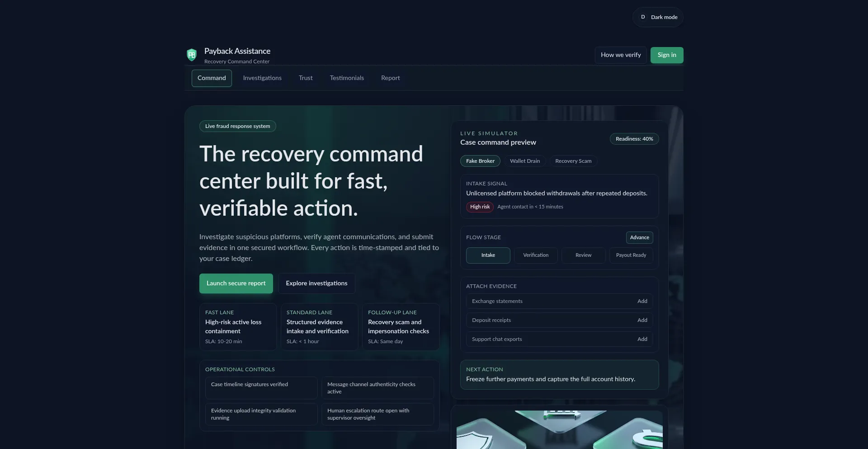This screenshot has height=449, width=868.
Task: Click the shield tile illustration image
Action: [x=559, y=430]
